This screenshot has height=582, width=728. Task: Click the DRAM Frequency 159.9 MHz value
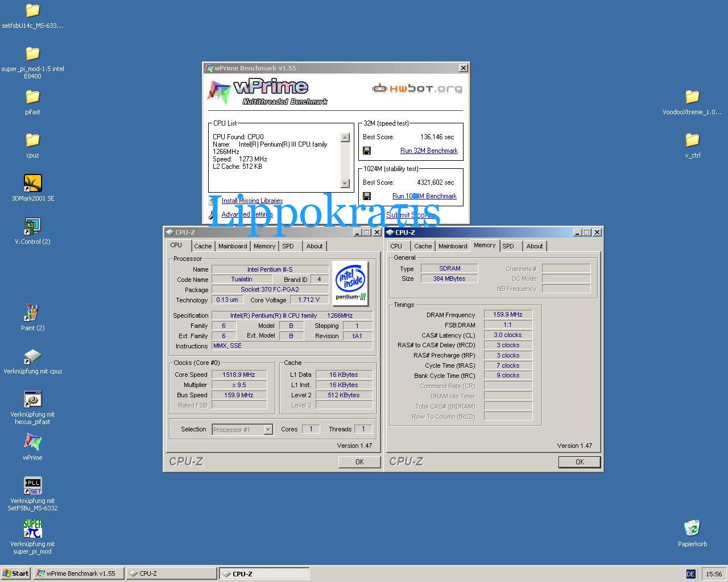508,314
